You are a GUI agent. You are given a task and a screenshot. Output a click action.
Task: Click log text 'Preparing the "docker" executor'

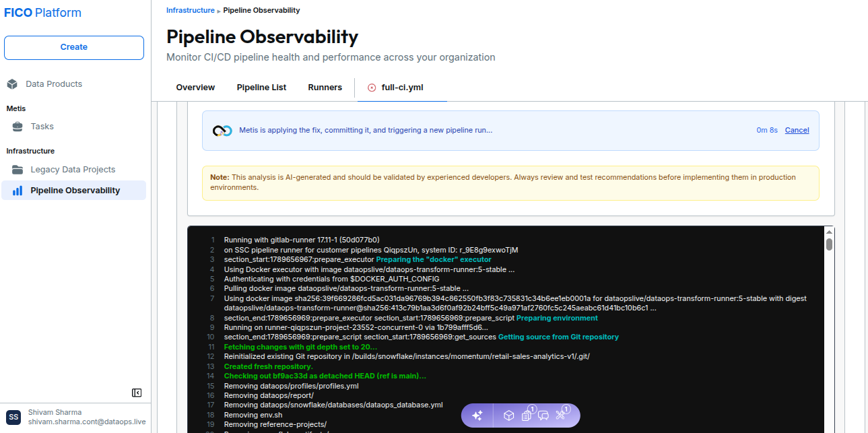(434, 259)
